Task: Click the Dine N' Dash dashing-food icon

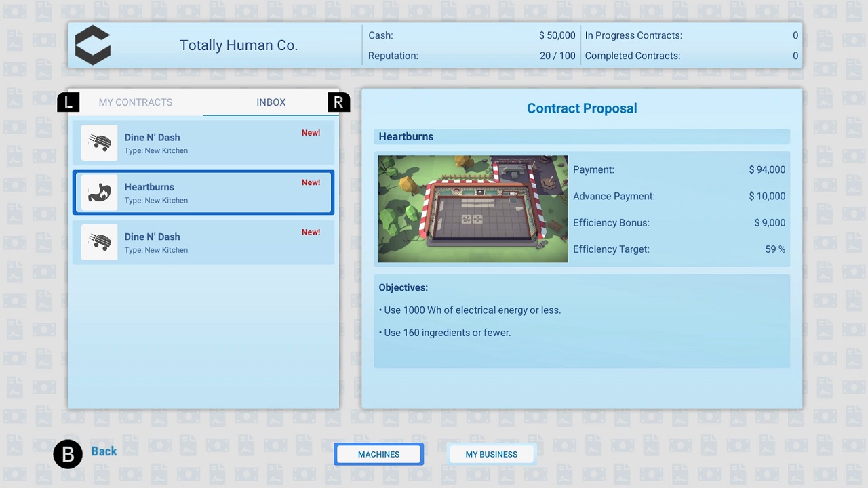Action: [x=99, y=142]
